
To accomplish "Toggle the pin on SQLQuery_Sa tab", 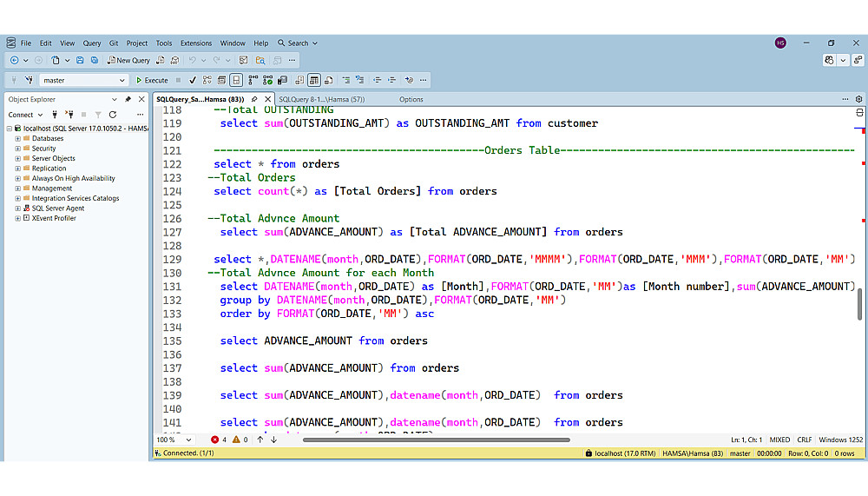I will (254, 99).
